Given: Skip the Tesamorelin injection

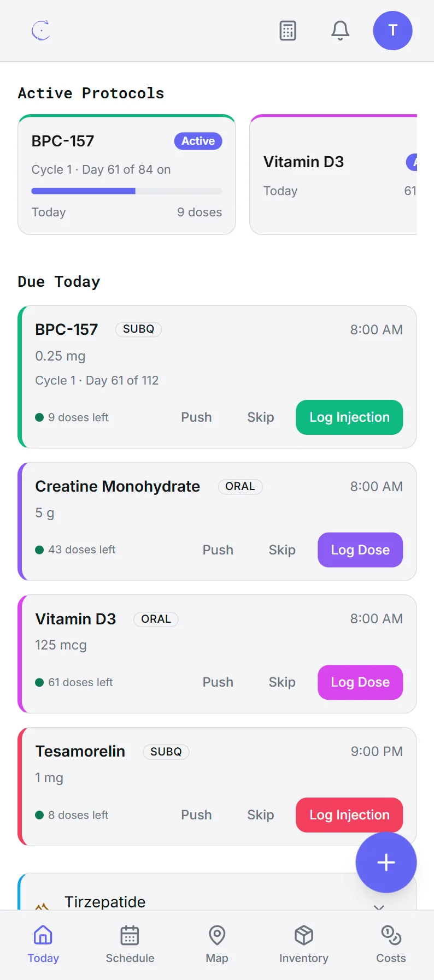Looking at the screenshot, I should pos(261,815).
